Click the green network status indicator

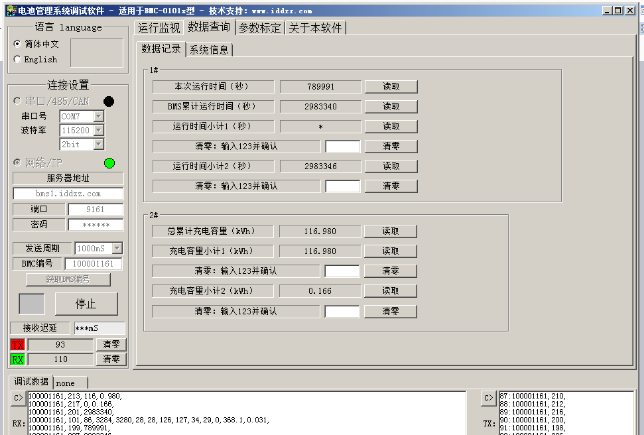(x=109, y=163)
